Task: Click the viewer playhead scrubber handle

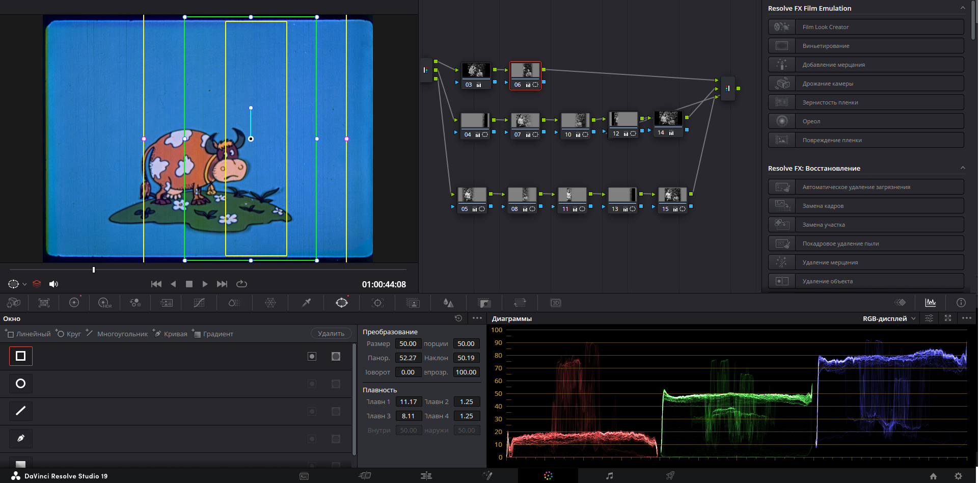Action: 94,270
